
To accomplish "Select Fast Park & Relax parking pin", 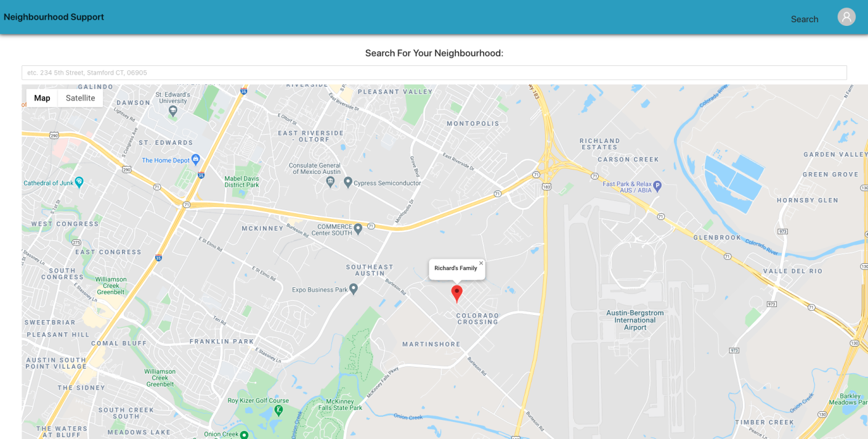I will click(x=657, y=184).
